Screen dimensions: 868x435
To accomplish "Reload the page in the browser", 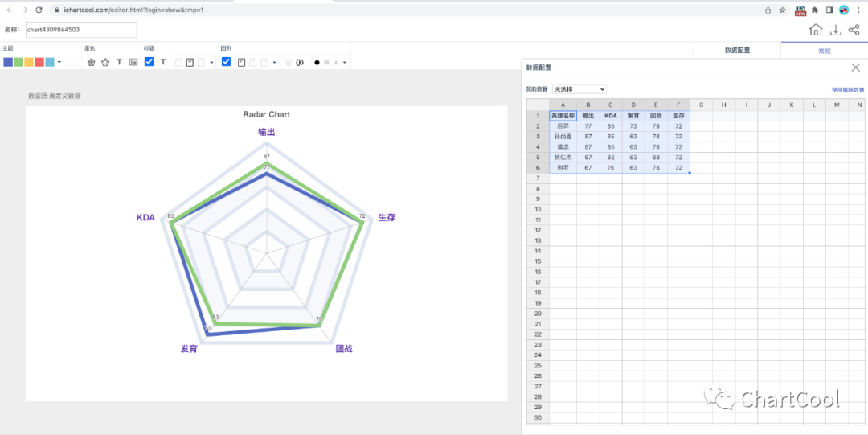I will 39,10.
